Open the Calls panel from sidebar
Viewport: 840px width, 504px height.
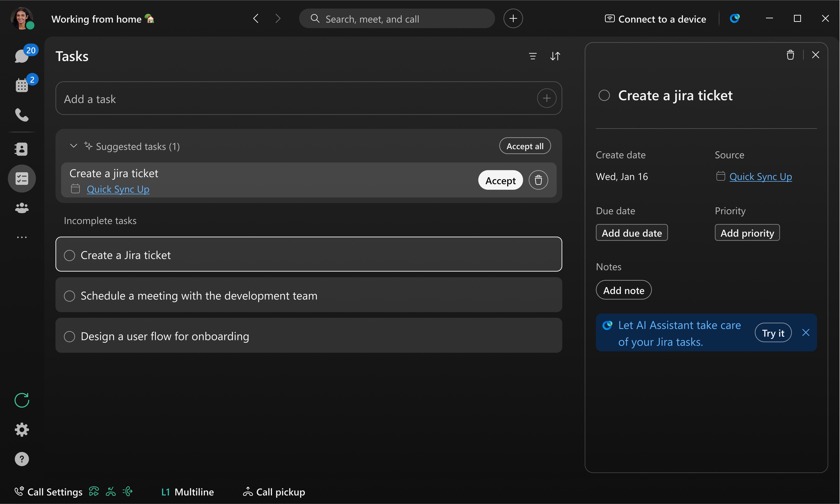pyautogui.click(x=22, y=115)
